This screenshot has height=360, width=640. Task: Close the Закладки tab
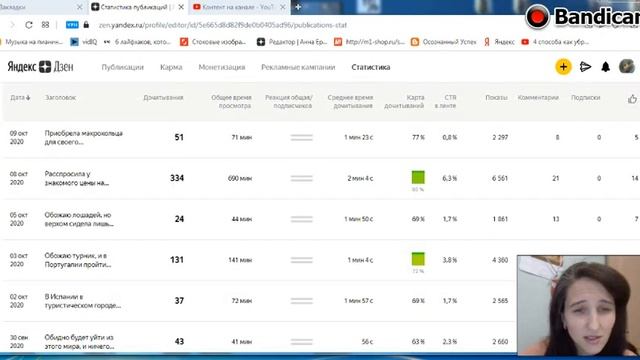coord(80,7)
